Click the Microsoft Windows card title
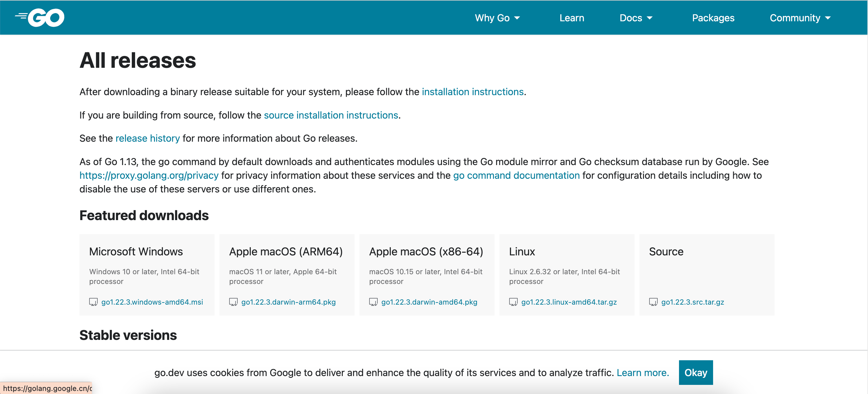This screenshot has height=394, width=868. pyautogui.click(x=136, y=251)
